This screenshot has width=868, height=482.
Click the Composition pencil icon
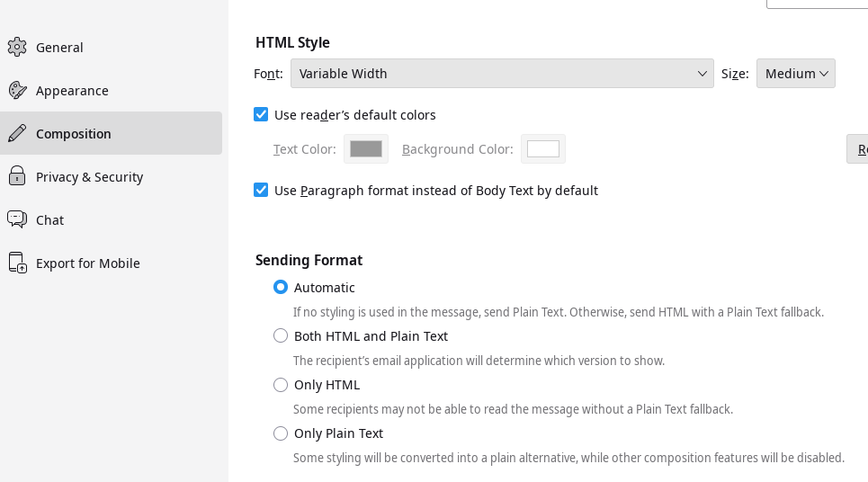point(17,133)
